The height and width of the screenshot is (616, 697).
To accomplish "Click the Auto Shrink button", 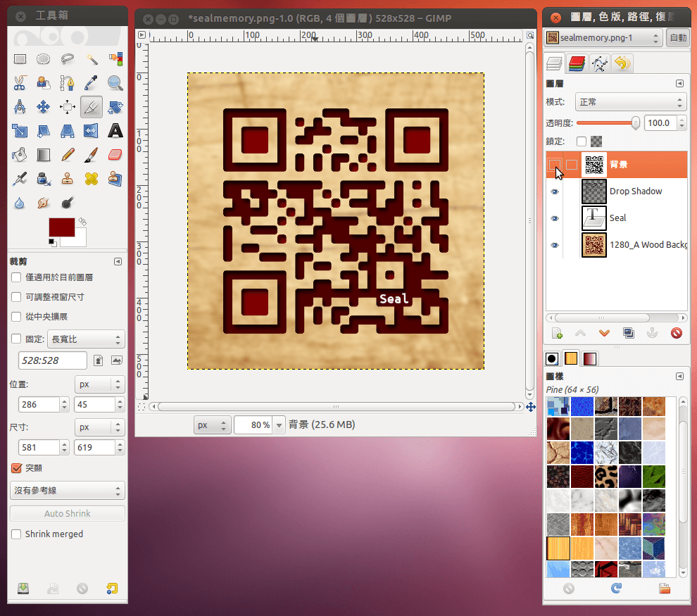I will pos(67,513).
